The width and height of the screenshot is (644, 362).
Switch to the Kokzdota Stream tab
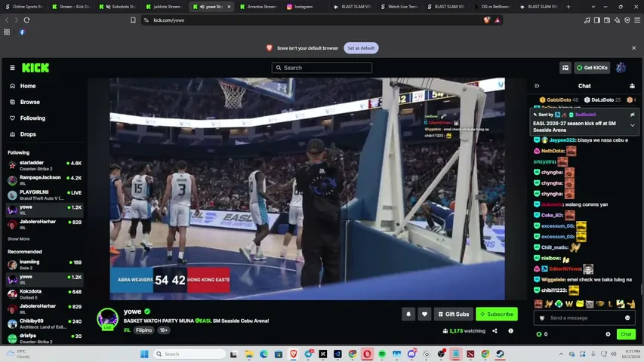pyautogui.click(x=119, y=7)
